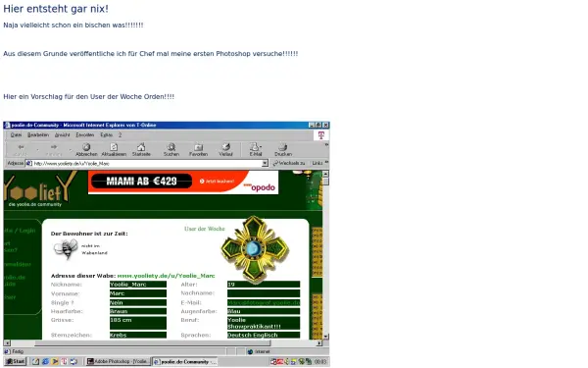Go to Startseite home icon
Screen dimensions: 588x368
(141, 147)
